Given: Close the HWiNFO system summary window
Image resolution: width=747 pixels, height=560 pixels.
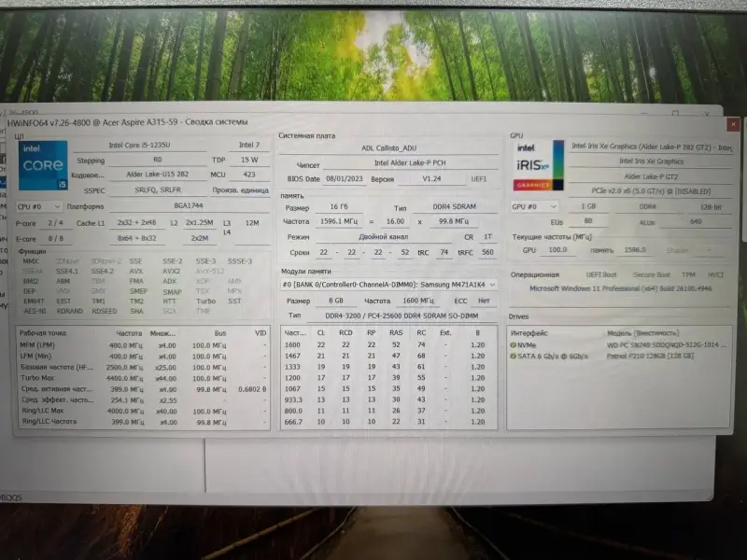Looking at the screenshot, I should pos(733,122).
